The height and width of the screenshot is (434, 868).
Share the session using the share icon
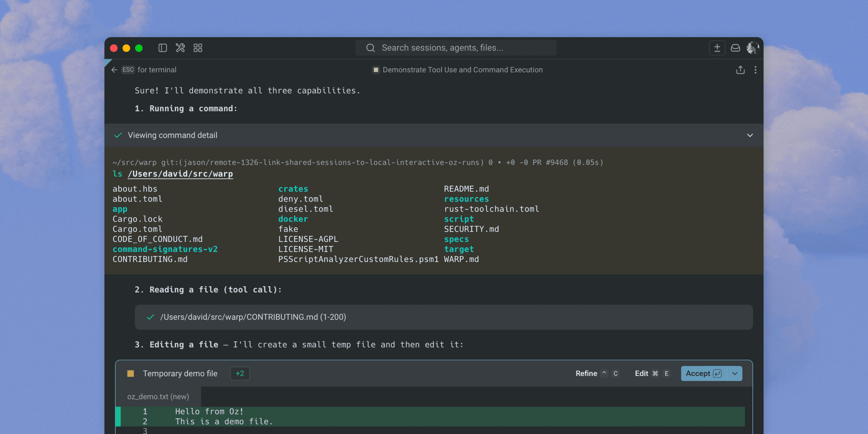pyautogui.click(x=740, y=70)
